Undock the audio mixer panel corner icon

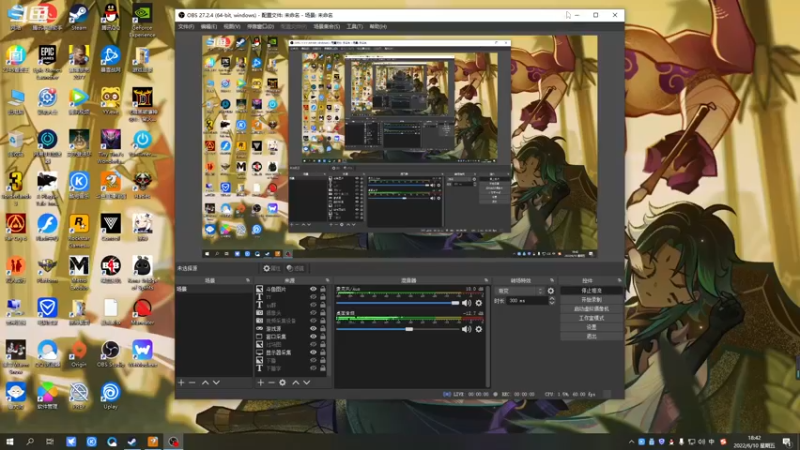tap(486, 281)
